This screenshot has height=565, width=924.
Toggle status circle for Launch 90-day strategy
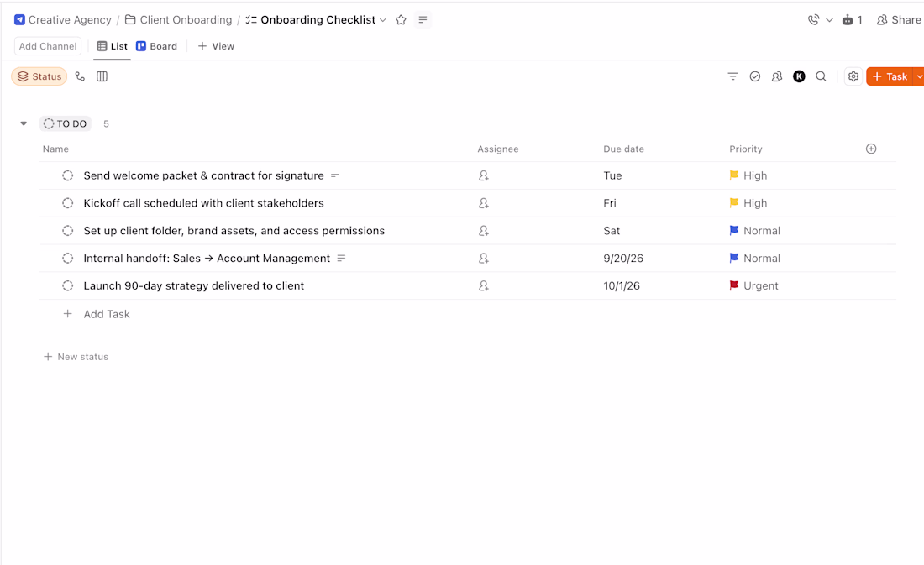[68, 285]
